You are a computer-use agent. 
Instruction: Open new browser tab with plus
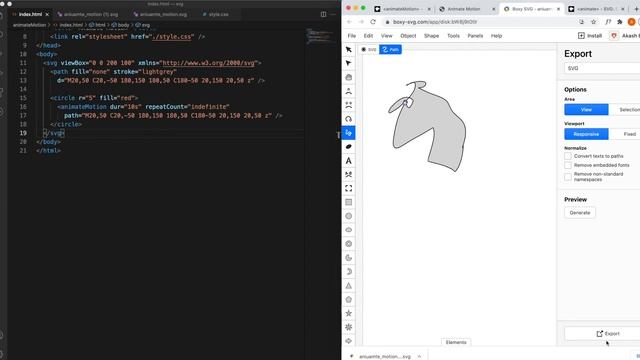click(x=636, y=9)
